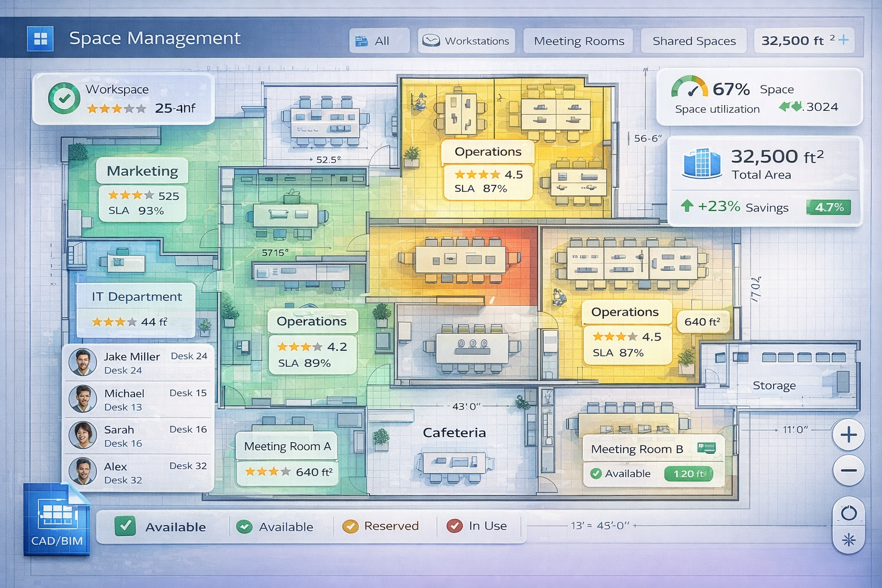Click the zoom-out minus icon
The height and width of the screenshot is (588, 882).
848,470
